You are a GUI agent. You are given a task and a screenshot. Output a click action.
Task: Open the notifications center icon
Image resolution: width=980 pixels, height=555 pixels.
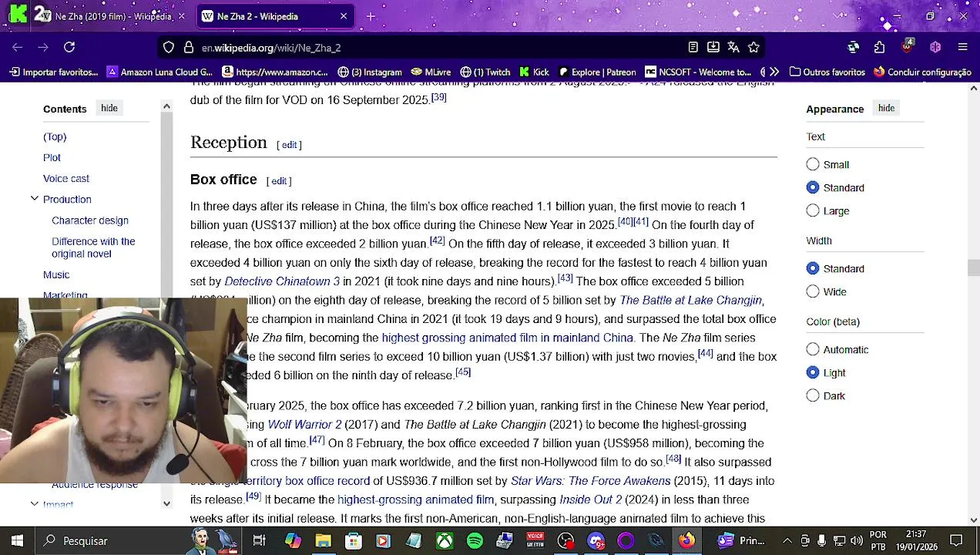click(956, 540)
